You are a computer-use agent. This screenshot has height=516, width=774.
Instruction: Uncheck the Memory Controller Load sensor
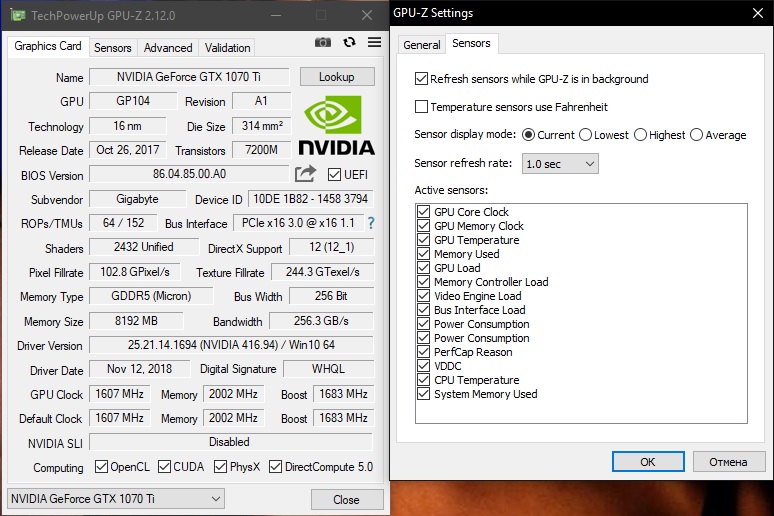(424, 281)
